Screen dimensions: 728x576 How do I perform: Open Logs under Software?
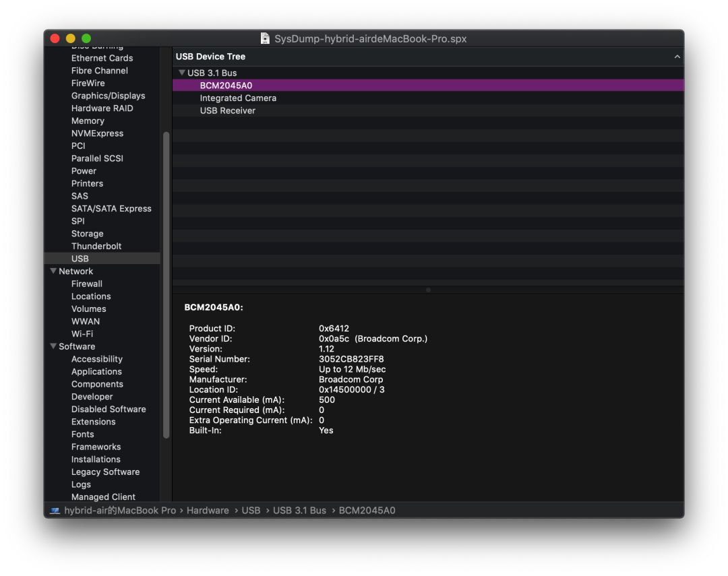click(x=81, y=484)
